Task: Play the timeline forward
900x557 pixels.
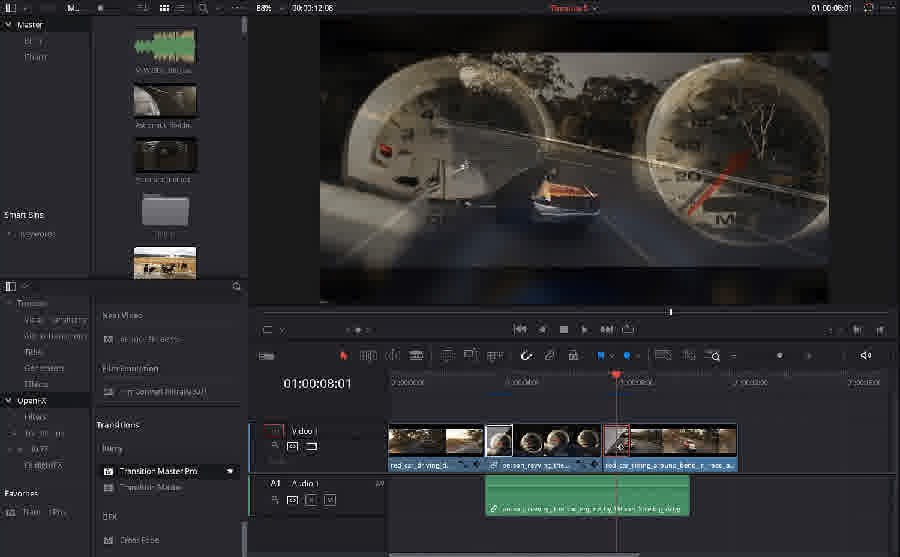Action: (x=584, y=330)
